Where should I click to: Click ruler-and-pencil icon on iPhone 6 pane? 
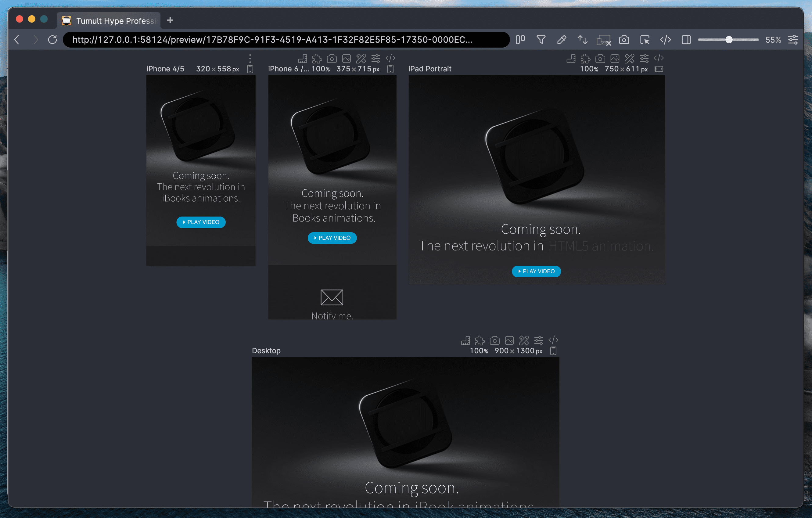click(361, 59)
